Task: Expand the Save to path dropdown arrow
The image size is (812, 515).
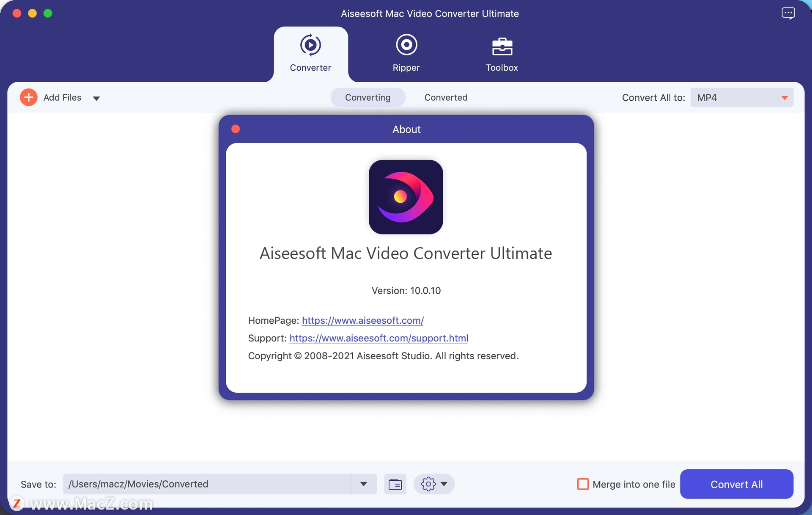Action: tap(364, 484)
